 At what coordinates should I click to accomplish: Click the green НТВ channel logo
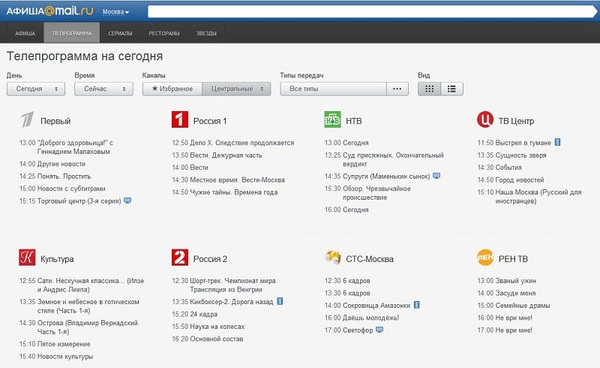(x=333, y=119)
